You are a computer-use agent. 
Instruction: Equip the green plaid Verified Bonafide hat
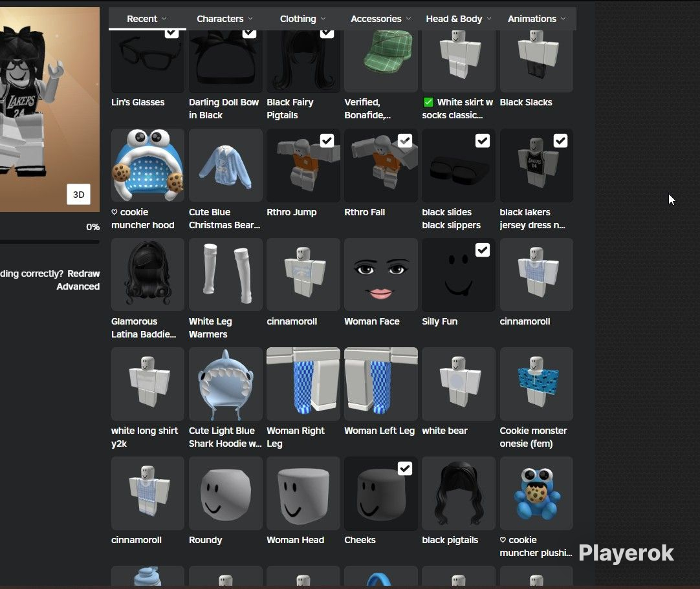(381, 61)
